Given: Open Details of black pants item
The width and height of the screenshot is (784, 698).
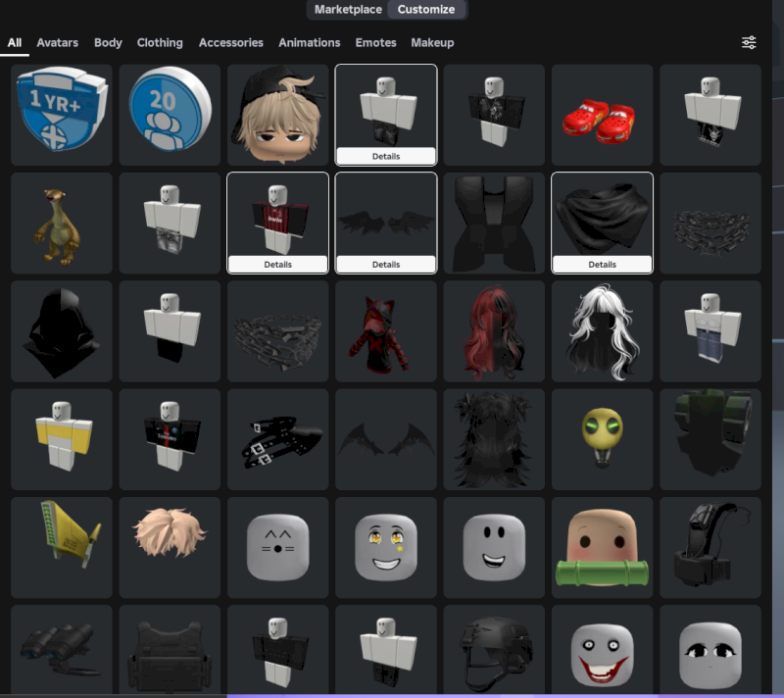Looking at the screenshot, I should tap(386, 157).
